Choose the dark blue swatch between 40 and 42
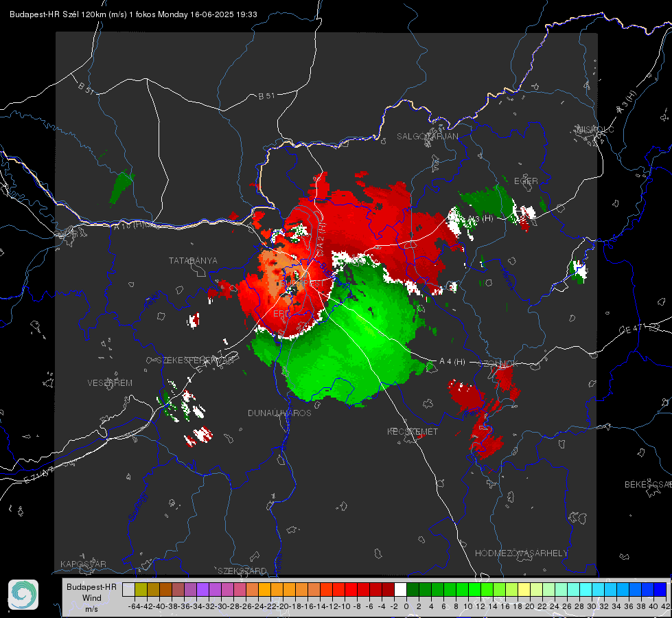This screenshot has height=618, width=672. (660, 590)
